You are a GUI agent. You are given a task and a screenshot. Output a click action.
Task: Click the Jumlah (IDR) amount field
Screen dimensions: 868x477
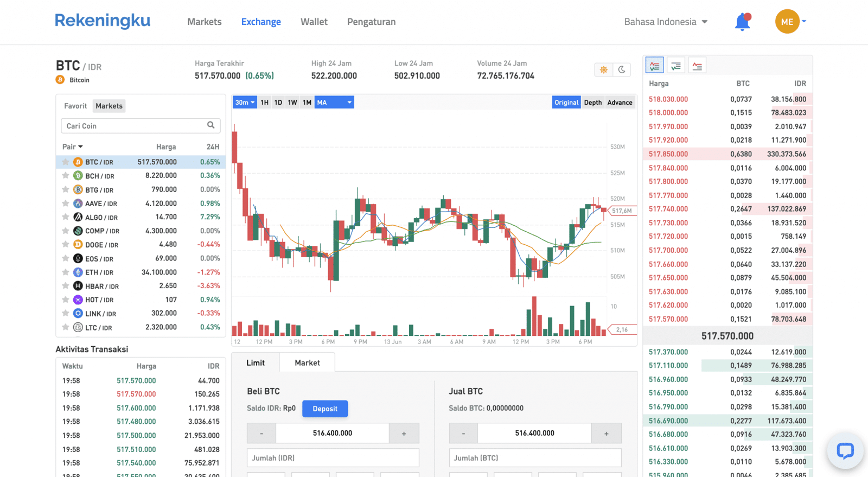(333, 457)
